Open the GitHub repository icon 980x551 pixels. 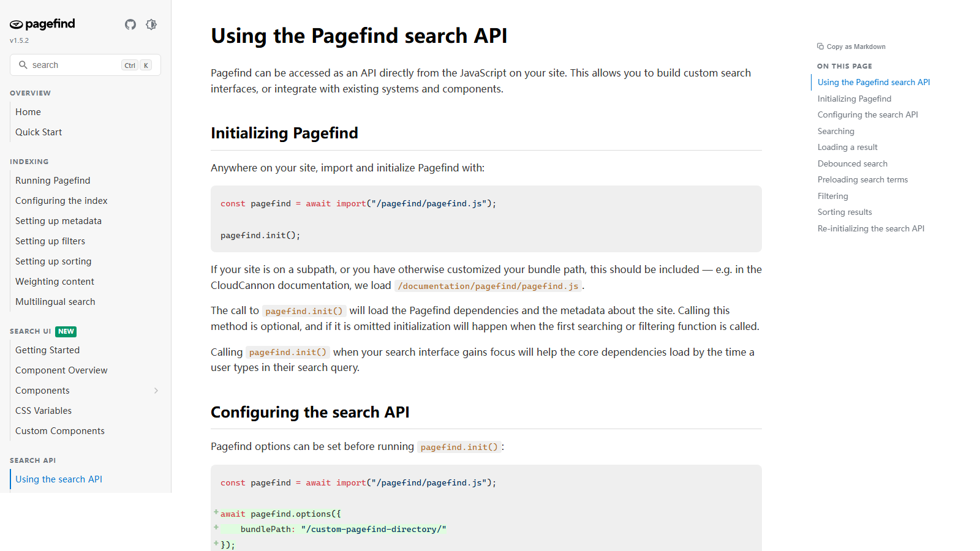[x=130, y=24]
